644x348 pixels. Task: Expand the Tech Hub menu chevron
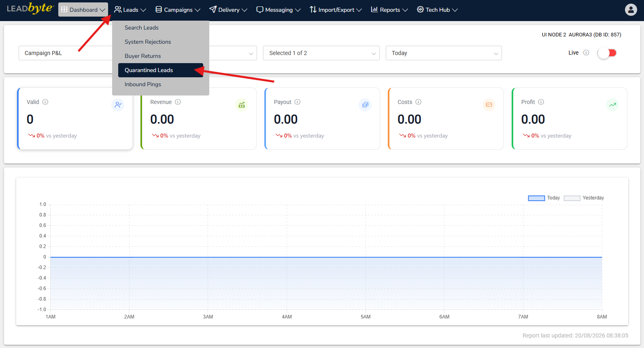[x=455, y=10]
